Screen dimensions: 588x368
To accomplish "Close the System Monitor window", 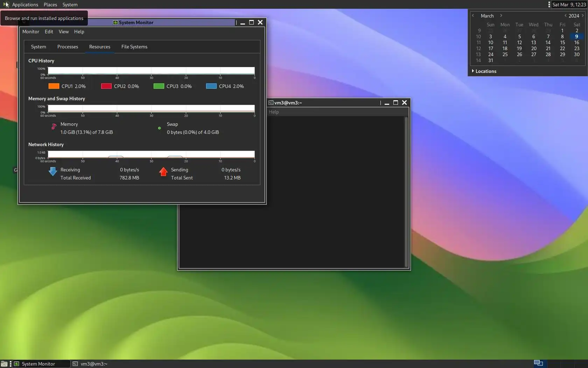I will tap(260, 22).
